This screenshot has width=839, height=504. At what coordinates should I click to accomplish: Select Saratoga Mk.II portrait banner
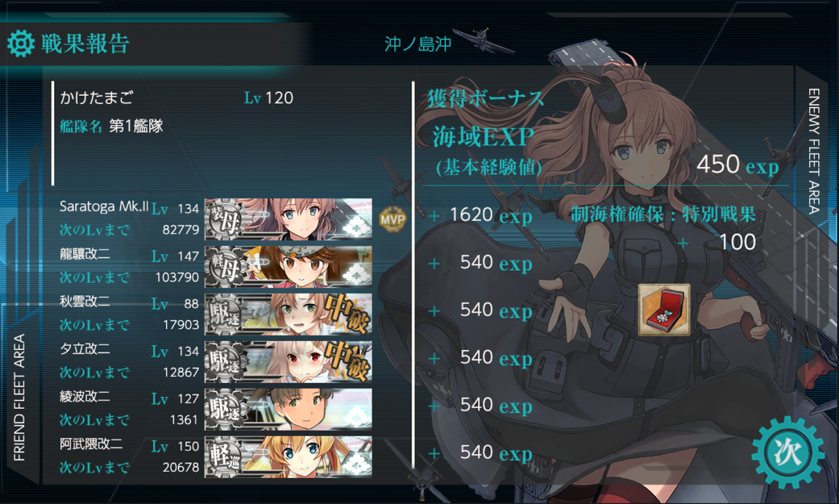point(288,219)
